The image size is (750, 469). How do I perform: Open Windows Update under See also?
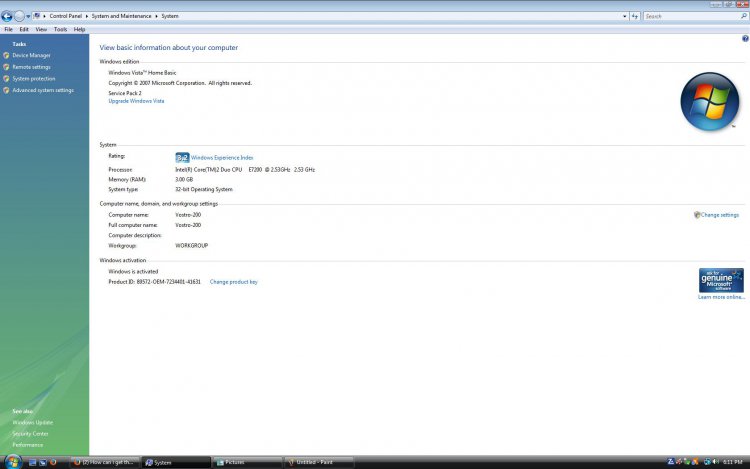point(33,423)
